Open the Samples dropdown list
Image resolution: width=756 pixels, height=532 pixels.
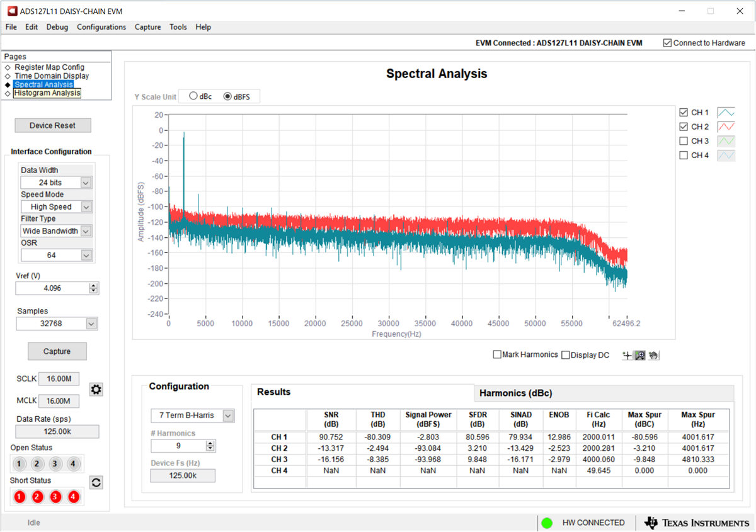click(x=91, y=324)
